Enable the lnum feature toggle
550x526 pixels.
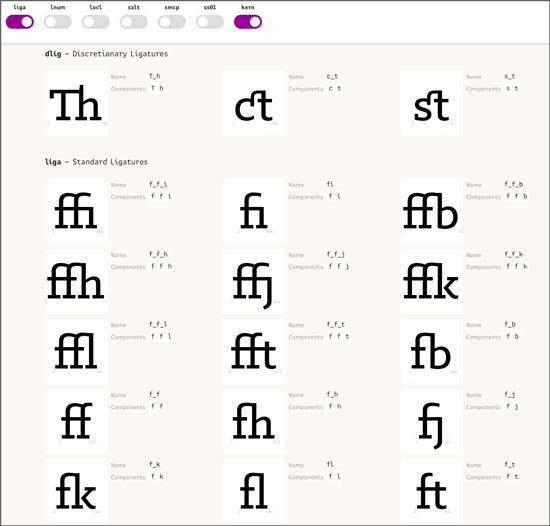point(58,22)
